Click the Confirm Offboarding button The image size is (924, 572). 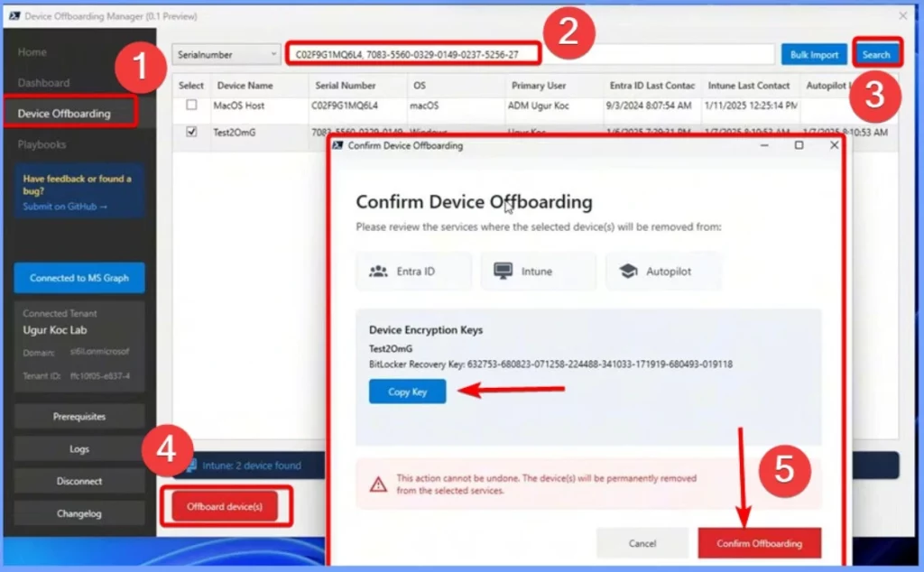tap(759, 543)
